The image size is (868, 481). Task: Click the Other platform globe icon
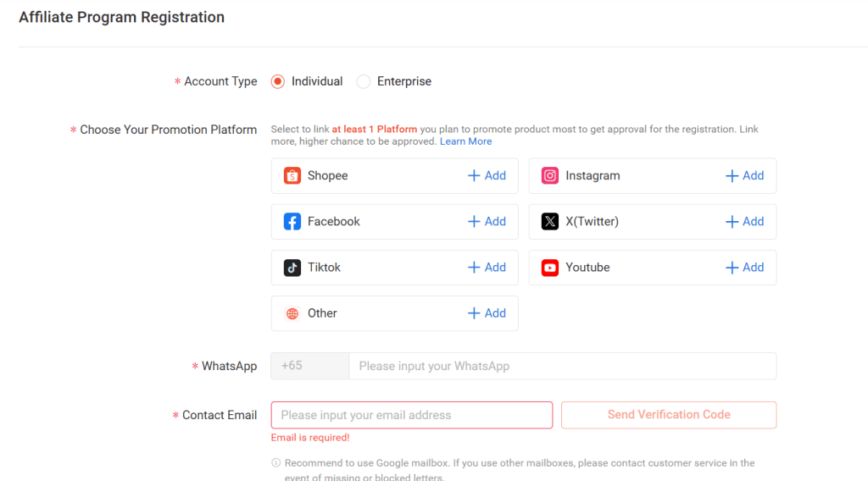coord(292,313)
